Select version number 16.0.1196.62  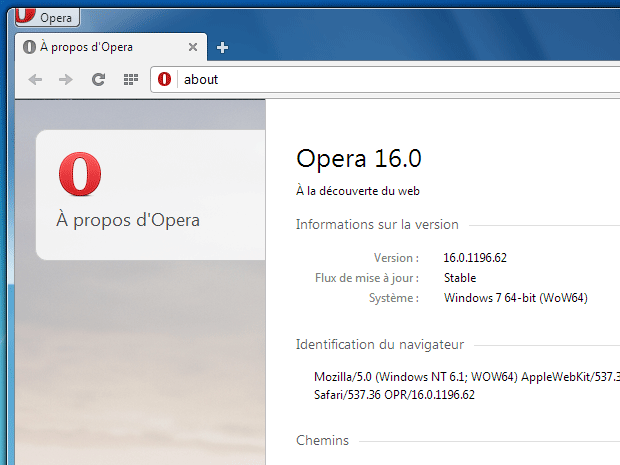point(475,258)
